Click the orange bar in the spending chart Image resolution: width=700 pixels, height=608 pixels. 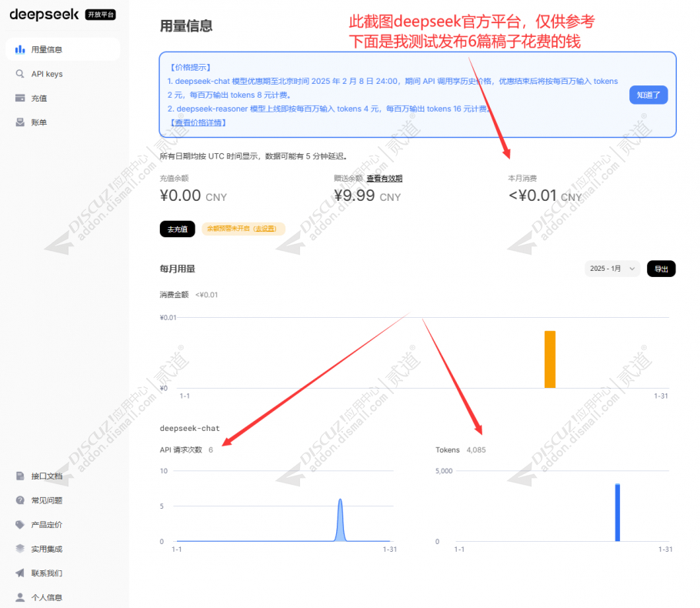tap(550, 359)
